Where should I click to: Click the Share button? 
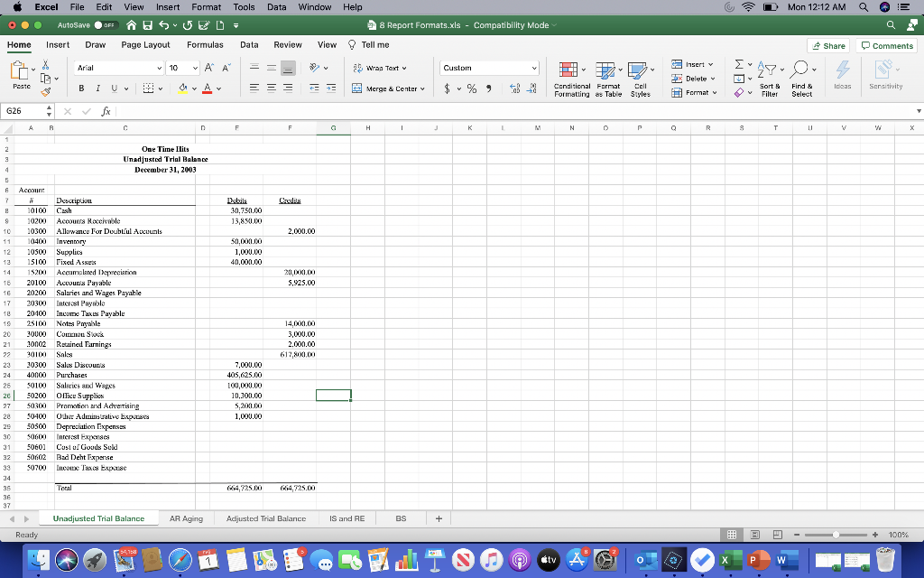[828, 45]
